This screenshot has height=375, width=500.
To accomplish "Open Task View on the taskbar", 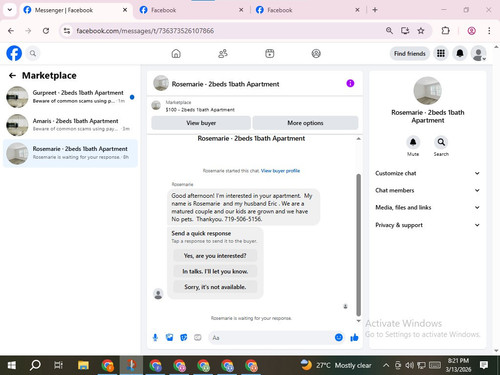I will coord(58,365).
